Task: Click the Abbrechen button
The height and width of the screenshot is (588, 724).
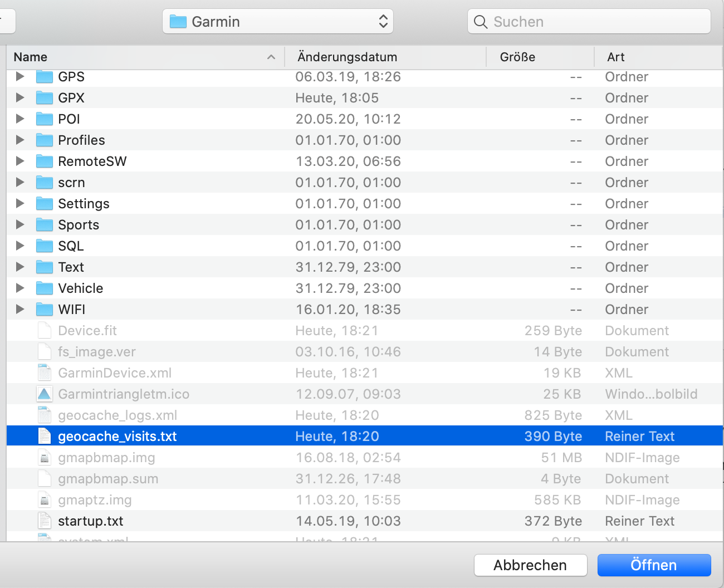Action: click(530, 565)
